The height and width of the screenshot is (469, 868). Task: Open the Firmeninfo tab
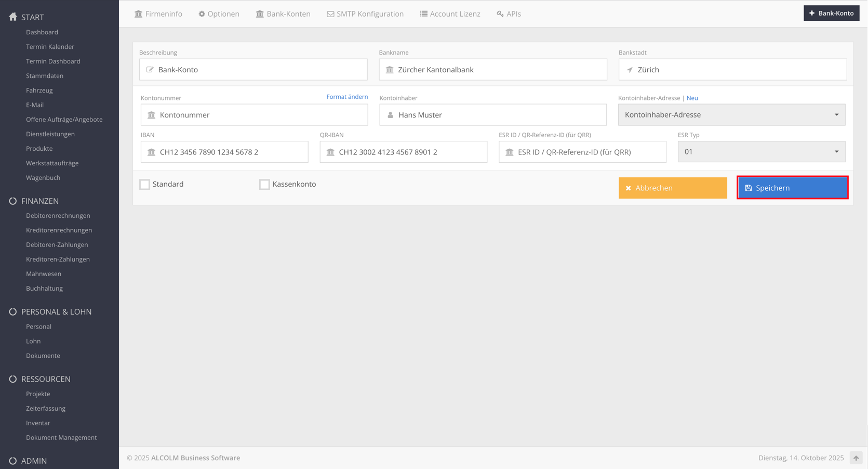point(158,14)
